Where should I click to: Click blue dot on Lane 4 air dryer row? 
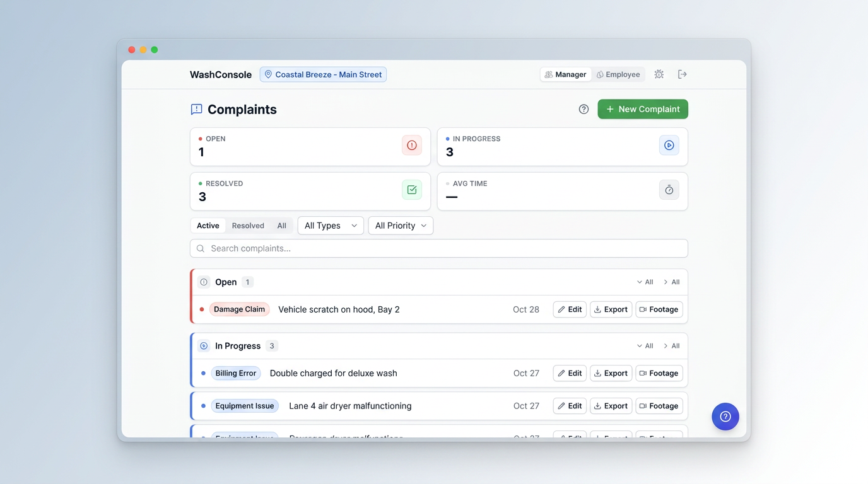coord(203,406)
